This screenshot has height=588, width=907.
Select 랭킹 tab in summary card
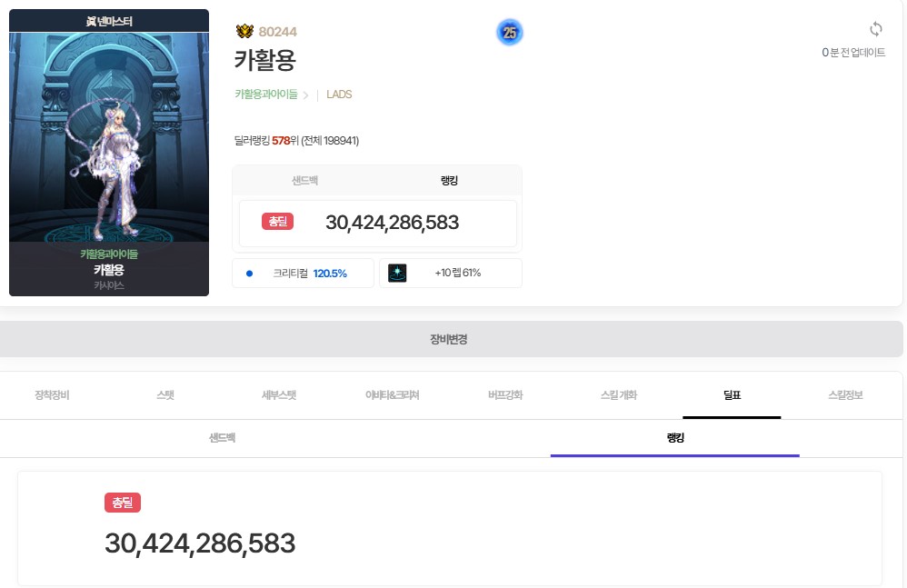click(449, 181)
